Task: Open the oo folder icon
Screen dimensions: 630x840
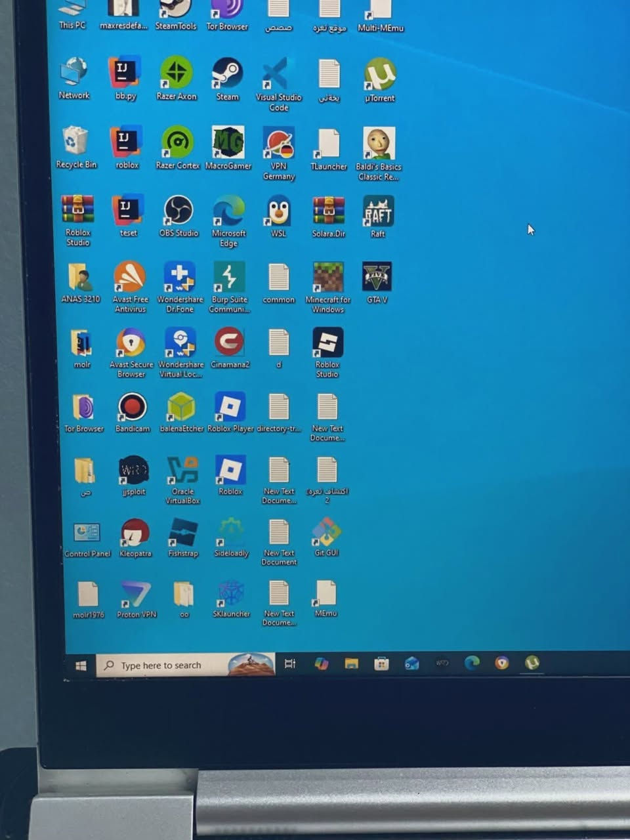Action: tap(184, 594)
